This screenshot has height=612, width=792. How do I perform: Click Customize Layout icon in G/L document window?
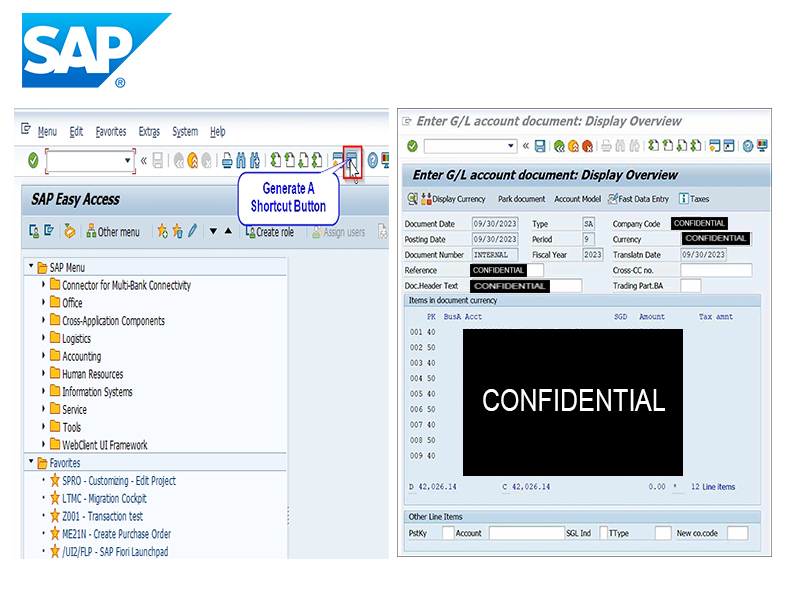click(x=762, y=146)
